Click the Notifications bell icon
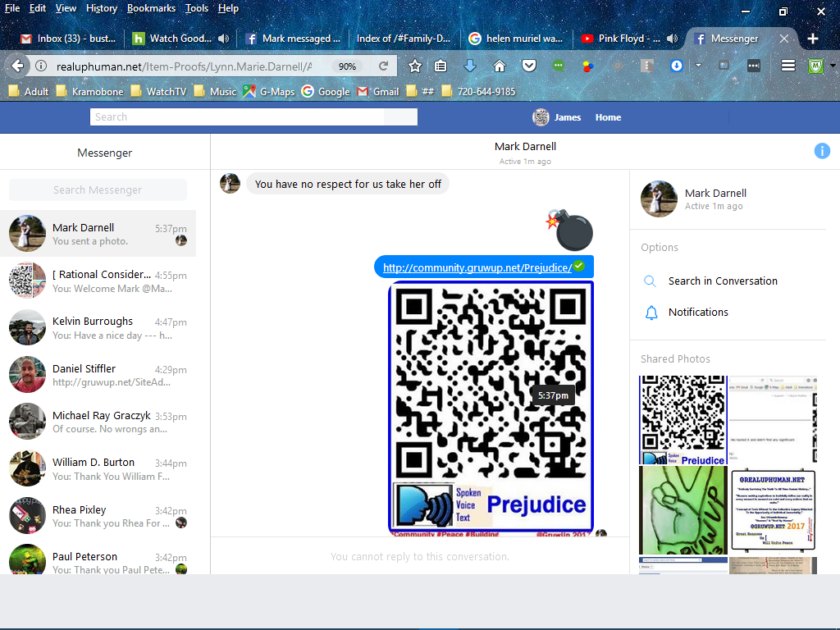Screen dimensions: 840x630 (x=651, y=313)
